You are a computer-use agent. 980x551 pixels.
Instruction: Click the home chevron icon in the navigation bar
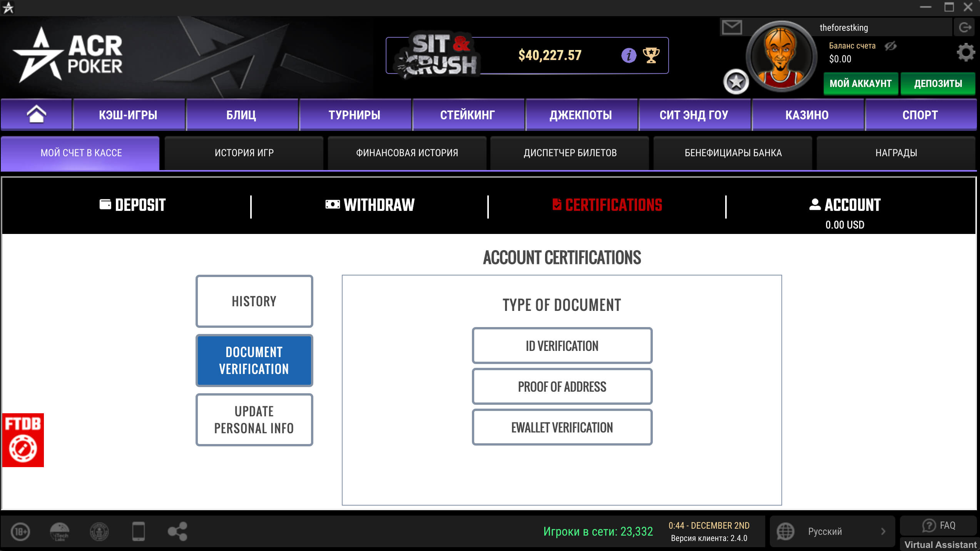click(37, 114)
